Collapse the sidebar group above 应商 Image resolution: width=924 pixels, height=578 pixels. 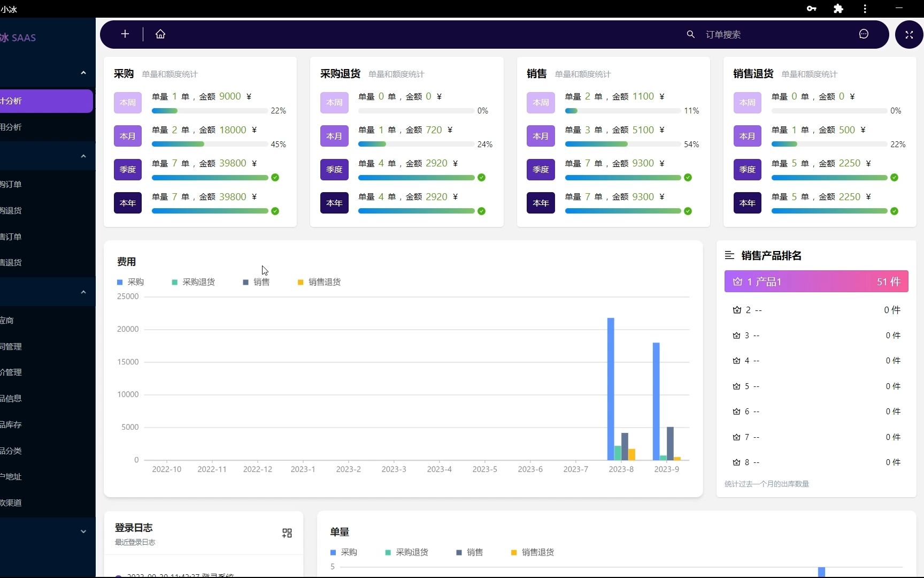[83, 292]
